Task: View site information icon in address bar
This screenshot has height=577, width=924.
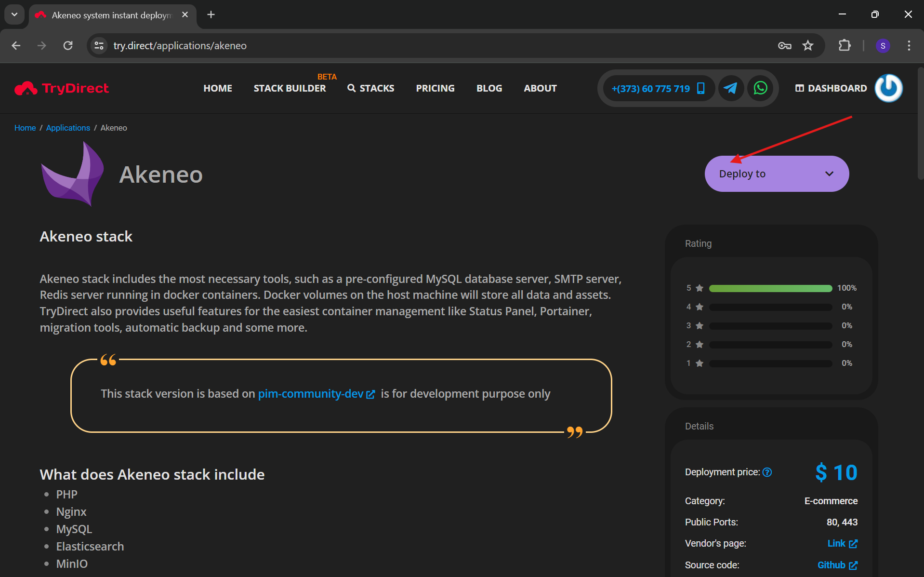Action: click(99, 45)
